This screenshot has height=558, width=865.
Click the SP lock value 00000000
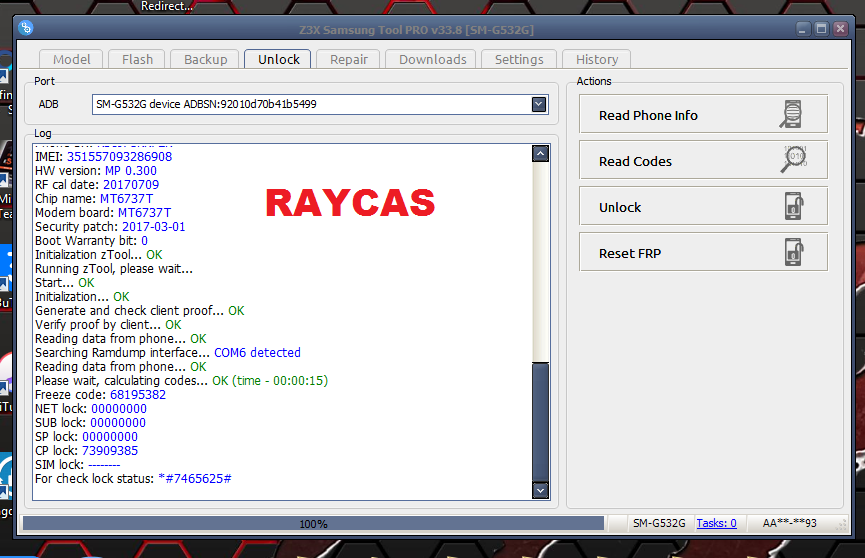point(110,437)
